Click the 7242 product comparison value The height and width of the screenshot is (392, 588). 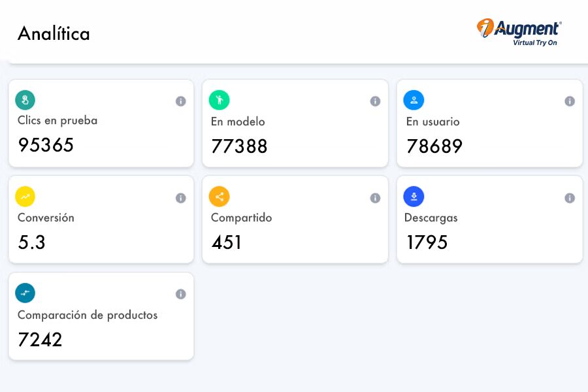tap(40, 340)
